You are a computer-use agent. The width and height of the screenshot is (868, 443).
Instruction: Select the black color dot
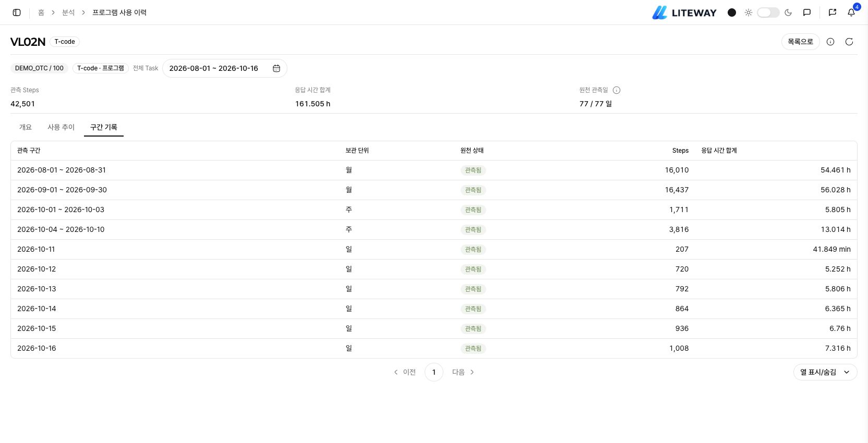[732, 13]
